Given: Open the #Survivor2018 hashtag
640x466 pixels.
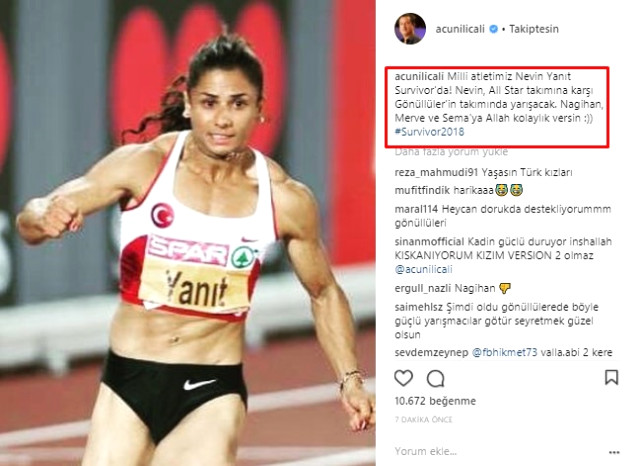Looking at the screenshot, I should (x=429, y=132).
